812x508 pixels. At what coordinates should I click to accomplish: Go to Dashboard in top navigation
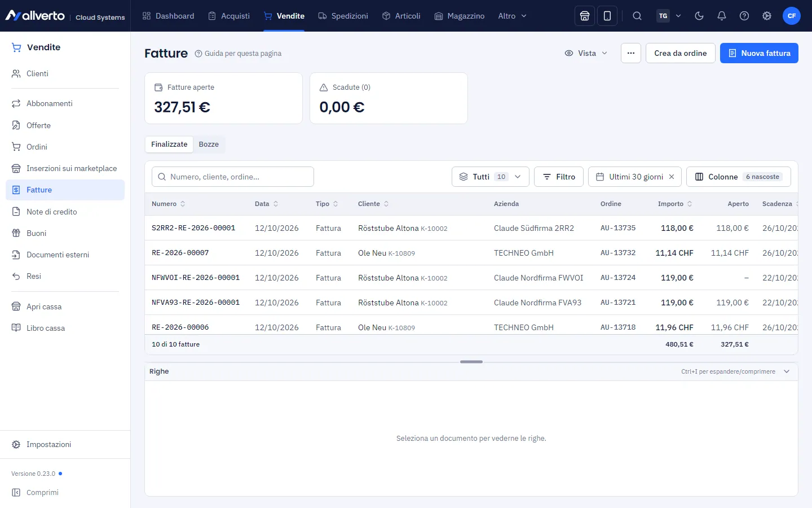click(168, 16)
